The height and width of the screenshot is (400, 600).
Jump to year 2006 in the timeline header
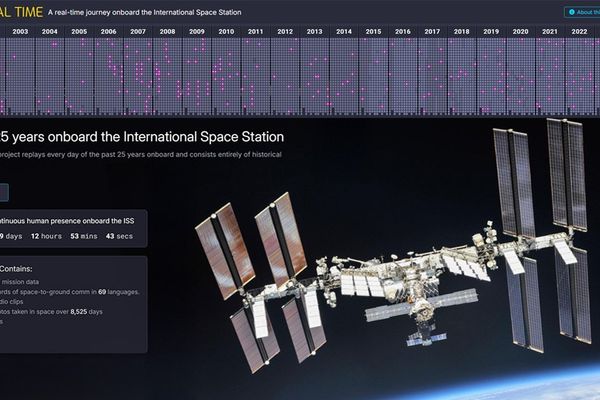[109, 32]
